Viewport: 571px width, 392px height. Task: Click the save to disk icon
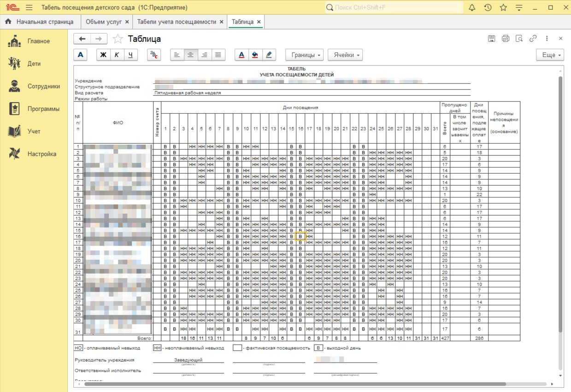click(x=492, y=39)
